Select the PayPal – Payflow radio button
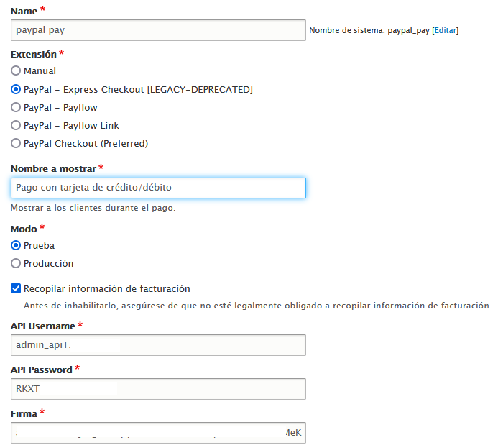The width and height of the screenshot is (498, 448). [x=16, y=108]
